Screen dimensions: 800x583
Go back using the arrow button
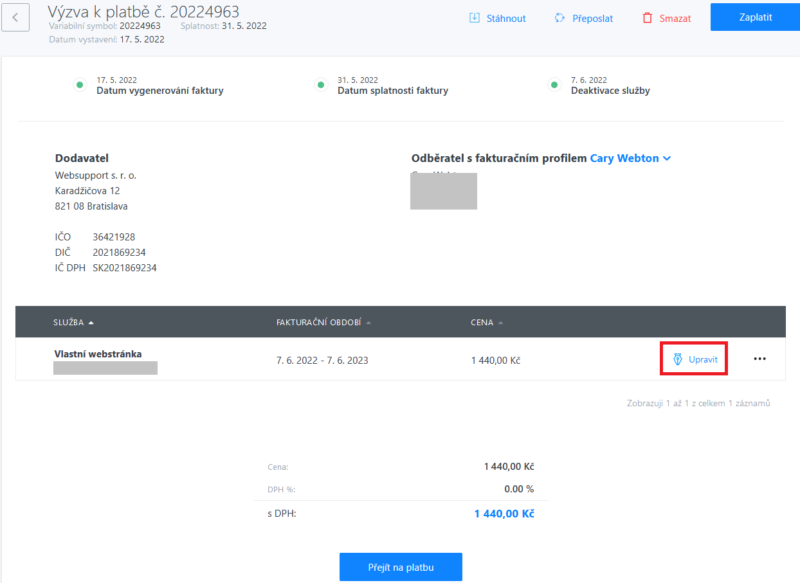[x=15, y=17]
